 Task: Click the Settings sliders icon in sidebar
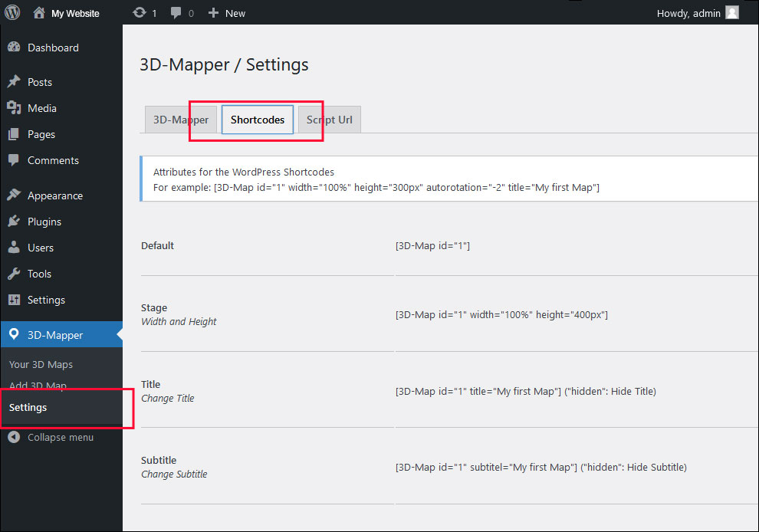(14, 300)
